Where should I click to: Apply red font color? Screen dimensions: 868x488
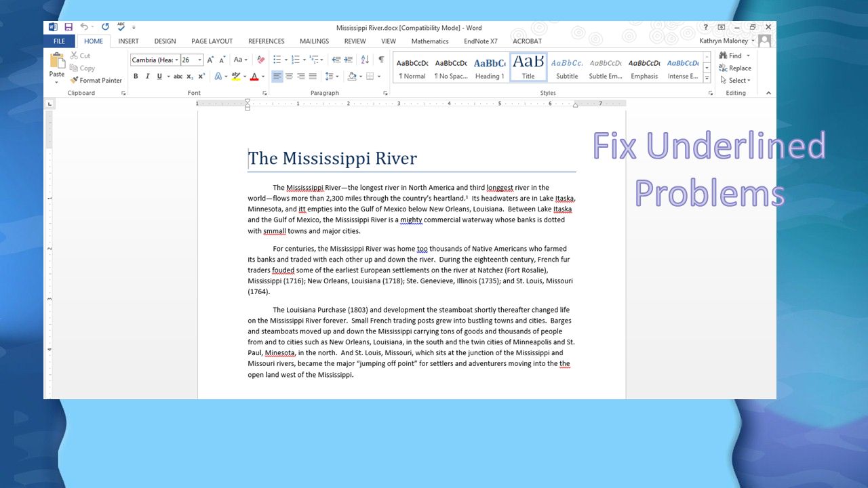coord(254,77)
